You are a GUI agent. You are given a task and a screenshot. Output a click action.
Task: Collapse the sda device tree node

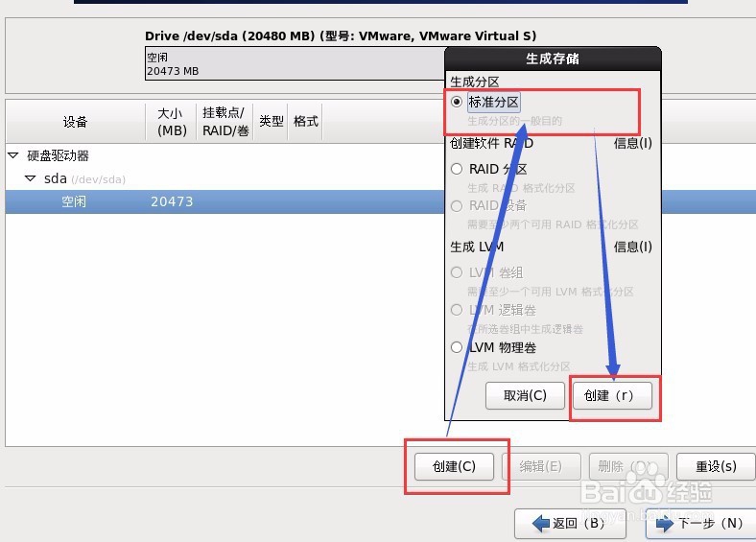click(30, 178)
